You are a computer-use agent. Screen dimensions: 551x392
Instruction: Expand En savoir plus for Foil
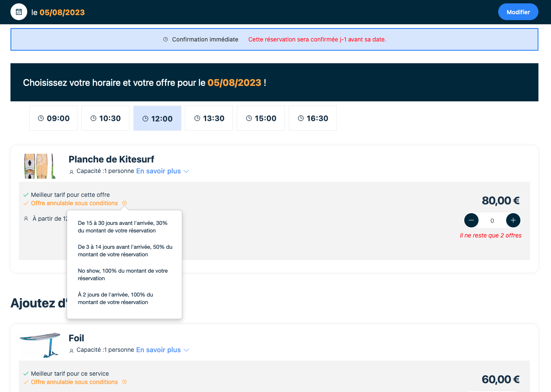(x=163, y=350)
